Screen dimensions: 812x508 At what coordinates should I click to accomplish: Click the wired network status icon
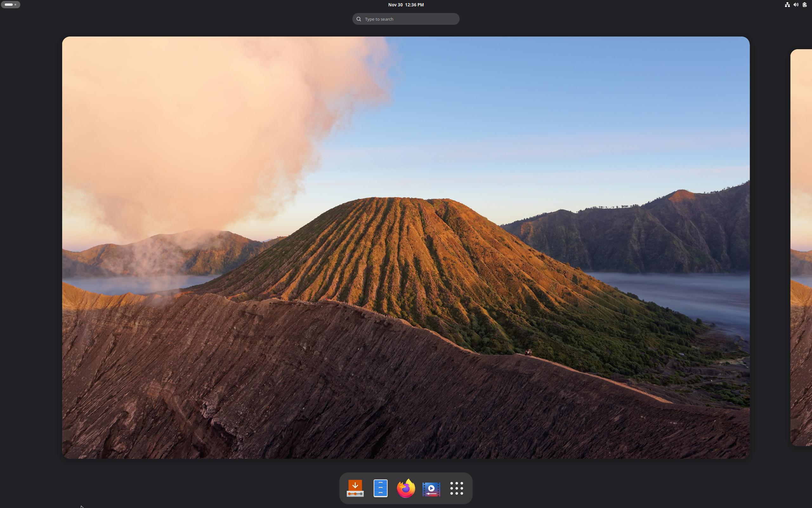[x=787, y=5]
